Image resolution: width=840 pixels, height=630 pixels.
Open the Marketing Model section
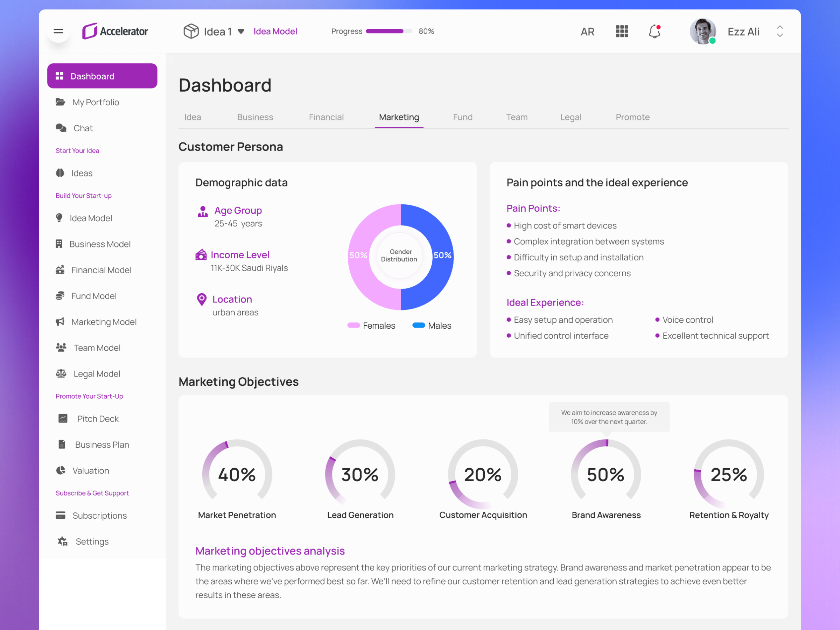pos(104,322)
